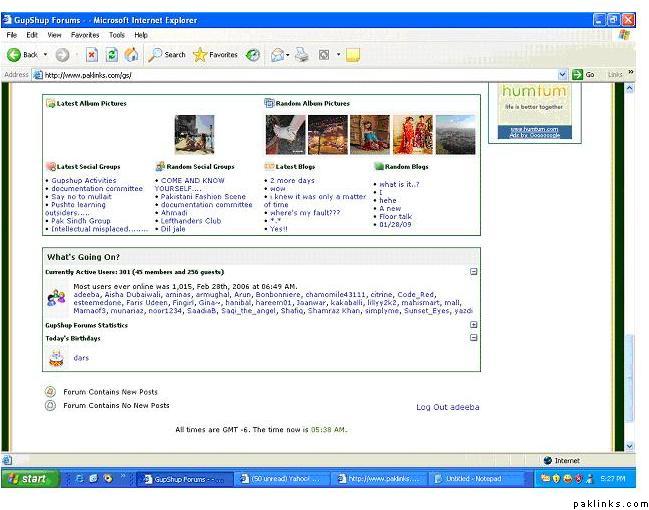Click the Print toolbar icon
The width and height of the screenshot is (649, 510).
(x=302, y=55)
